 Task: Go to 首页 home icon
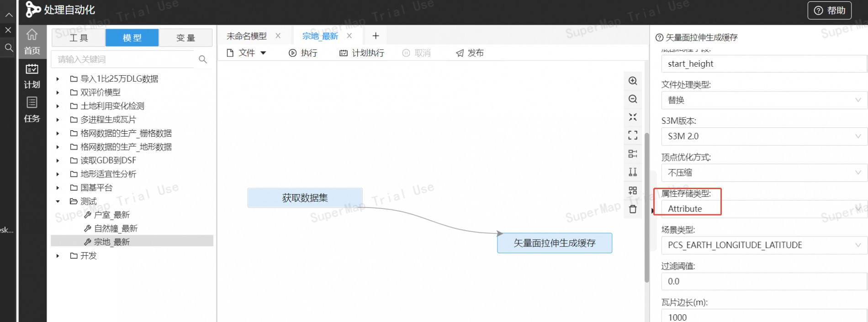32,41
